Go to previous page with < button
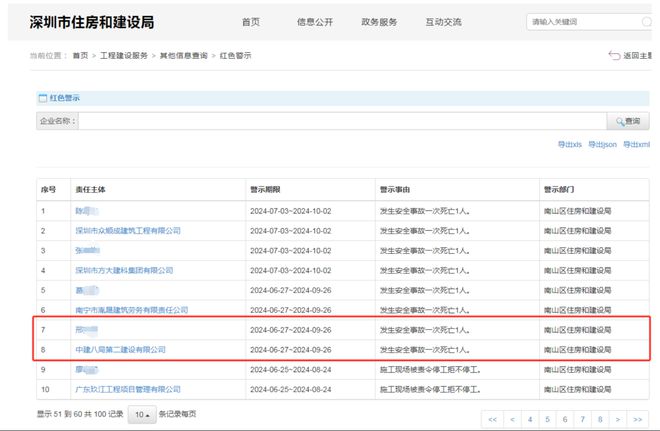The width and height of the screenshot is (660, 431). pos(512,419)
